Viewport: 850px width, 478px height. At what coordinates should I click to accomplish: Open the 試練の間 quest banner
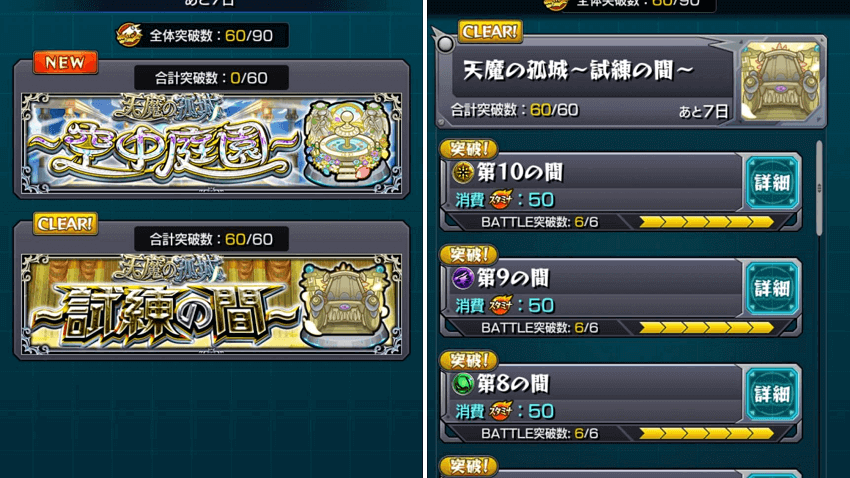(x=211, y=303)
